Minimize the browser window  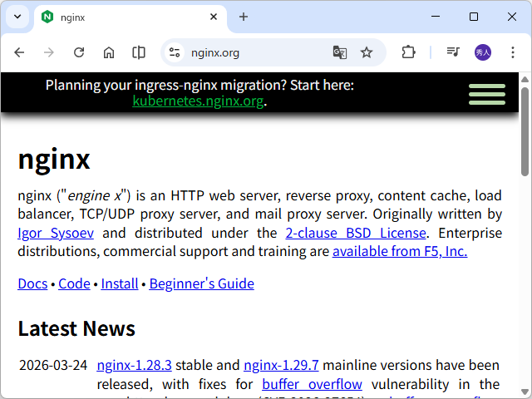click(436, 17)
